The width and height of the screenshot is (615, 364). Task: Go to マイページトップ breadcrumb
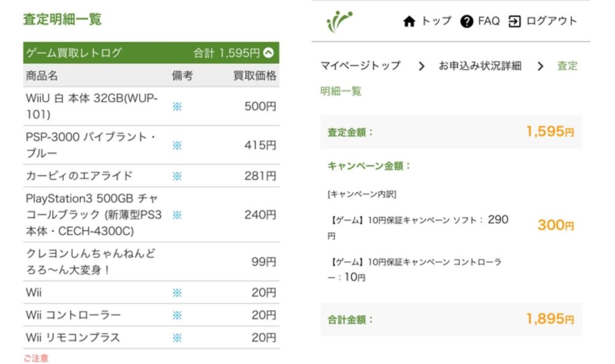click(360, 65)
